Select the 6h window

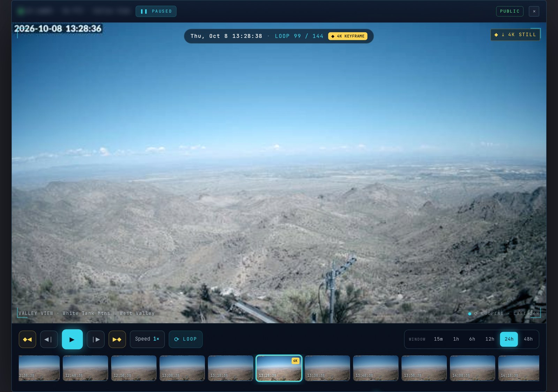point(472,339)
